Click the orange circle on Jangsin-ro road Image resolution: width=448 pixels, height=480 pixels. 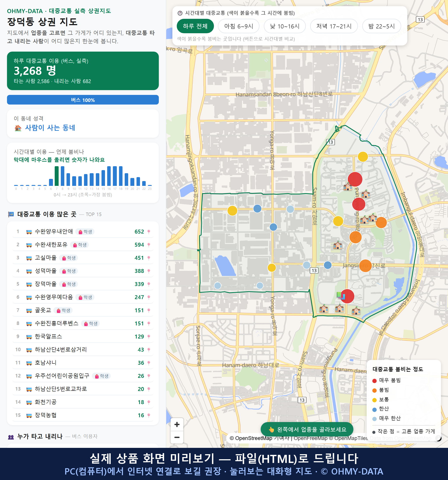365,266
